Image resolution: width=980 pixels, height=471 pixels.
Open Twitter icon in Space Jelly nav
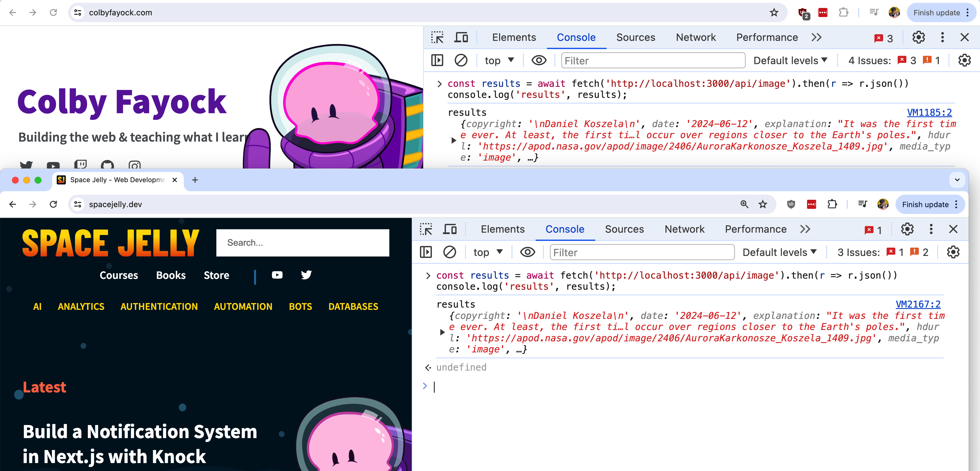[306, 275]
